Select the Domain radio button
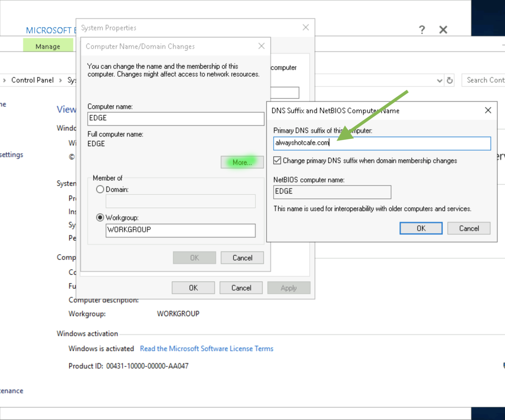Viewport: 505px width, 420px height. [100, 189]
